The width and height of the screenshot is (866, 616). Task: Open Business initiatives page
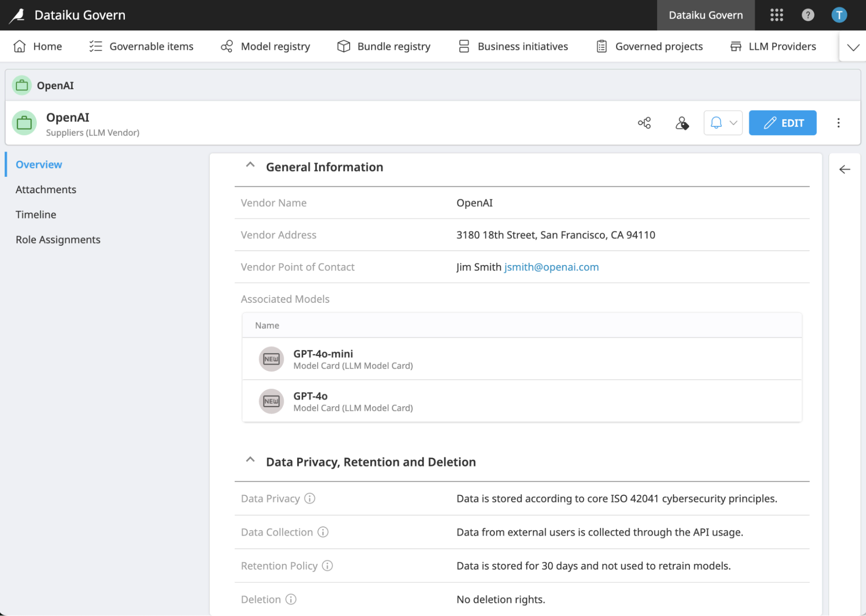513,46
